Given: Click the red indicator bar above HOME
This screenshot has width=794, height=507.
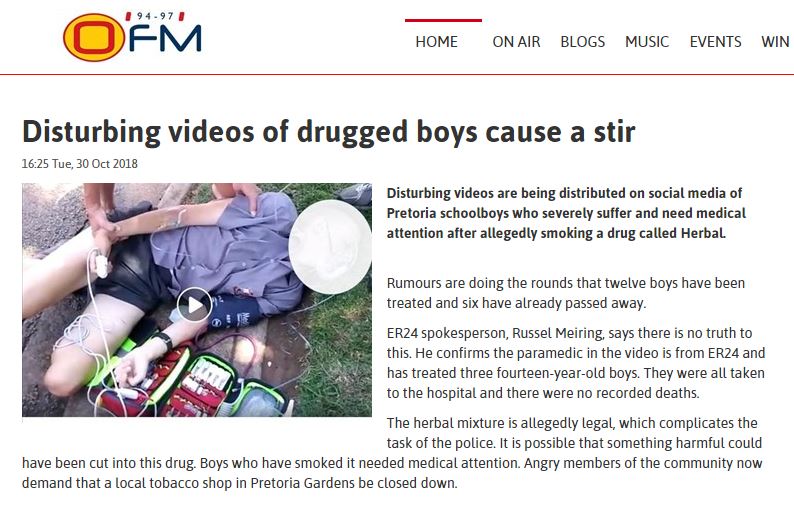Looking at the screenshot, I should tap(443, 20).
